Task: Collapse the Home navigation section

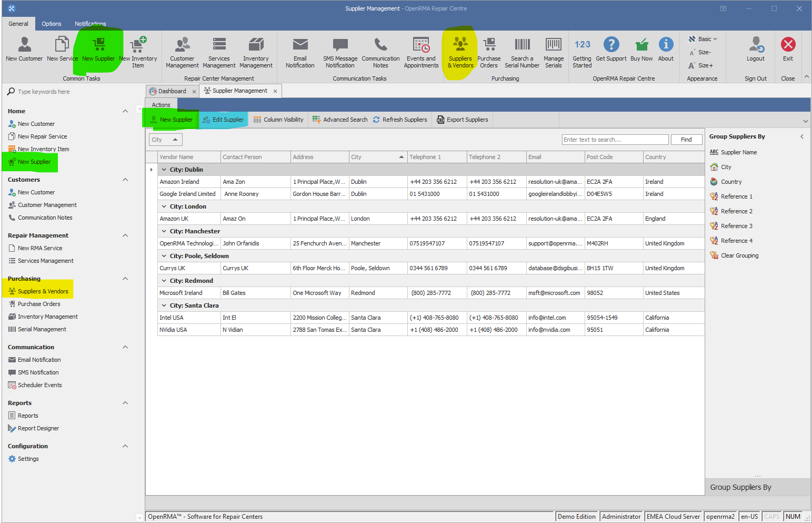Action: click(x=125, y=111)
